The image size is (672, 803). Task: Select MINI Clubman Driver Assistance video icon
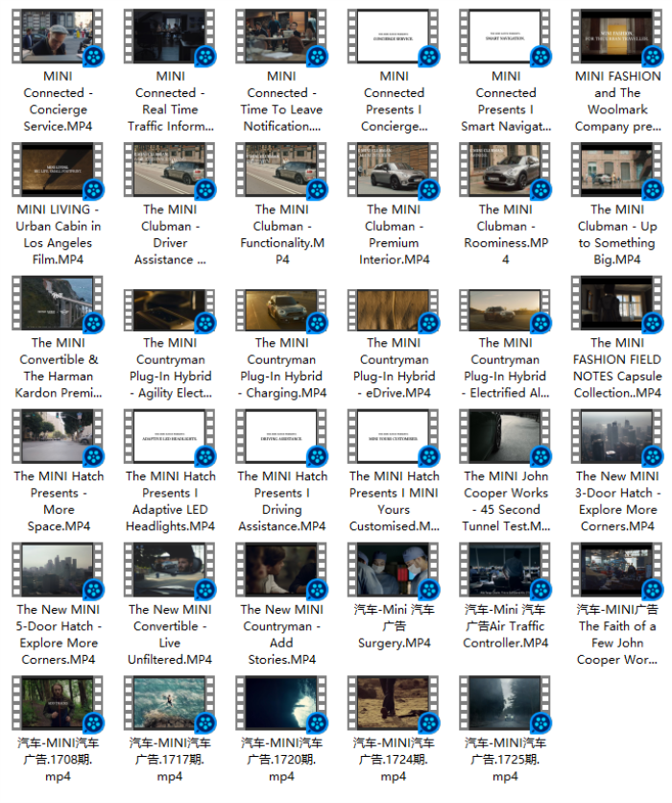click(x=169, y=170)
